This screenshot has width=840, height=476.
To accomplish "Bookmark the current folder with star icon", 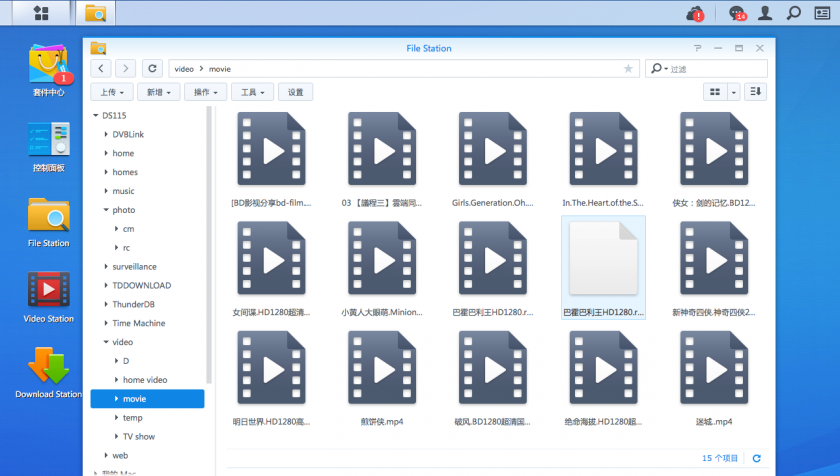I will tap(628, 69).
